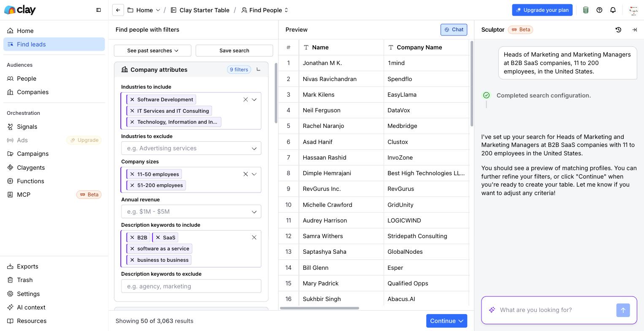
Task: Collapse the Sculptor panel arrow icon
Action: click(x=634, y=30)
